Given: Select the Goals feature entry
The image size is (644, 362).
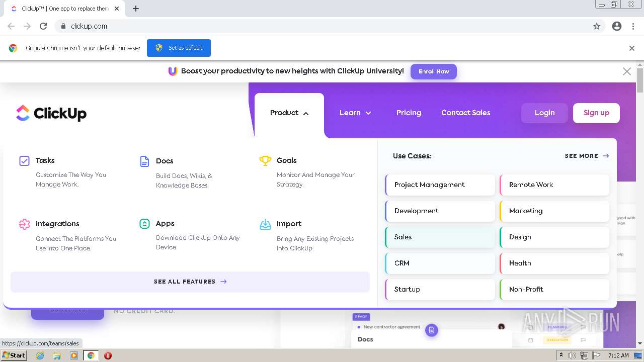Looking at the screenshot, I should click(308, 172).
